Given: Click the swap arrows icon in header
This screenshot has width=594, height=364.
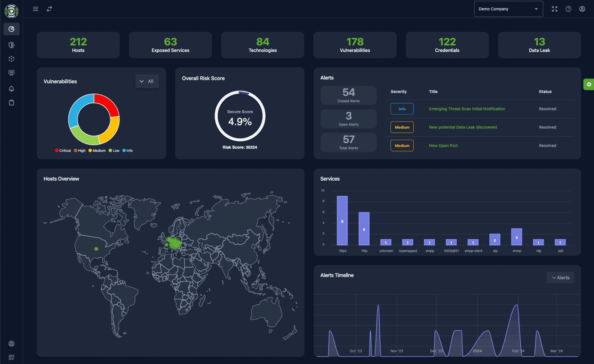Looking at the screenshot, I should pyautogui.click(x=49, y=9).
